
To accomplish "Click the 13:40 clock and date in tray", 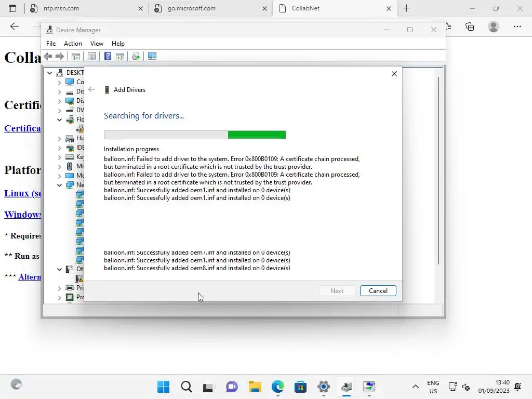I will (494, 387).
